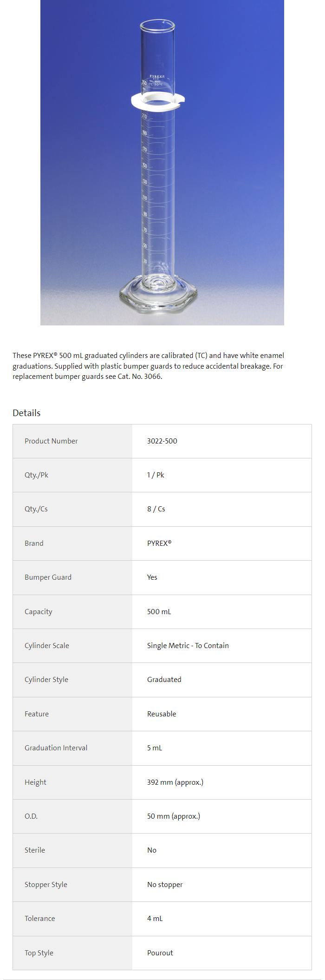325x980 pixels.
Task: Click the No stopper value
Action: [x=165, y=884]
